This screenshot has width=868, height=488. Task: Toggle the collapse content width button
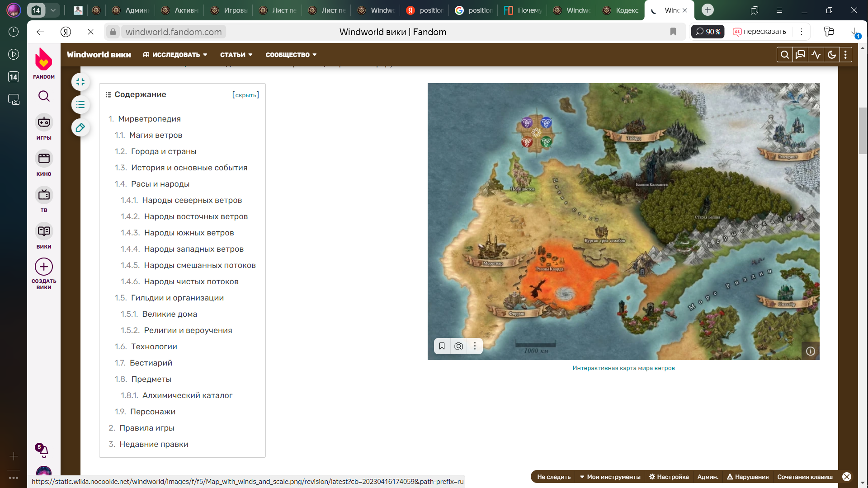pos(80,82)
